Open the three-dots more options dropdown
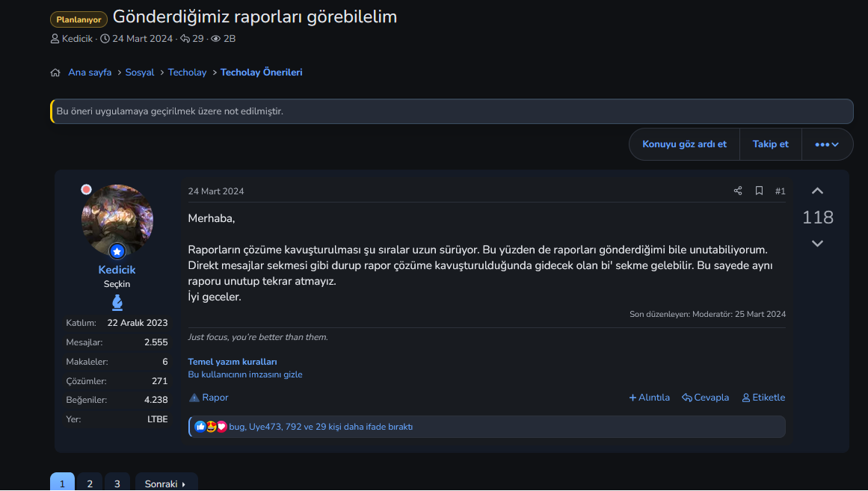This screenshot has height=491, width=868. point(827,144)
